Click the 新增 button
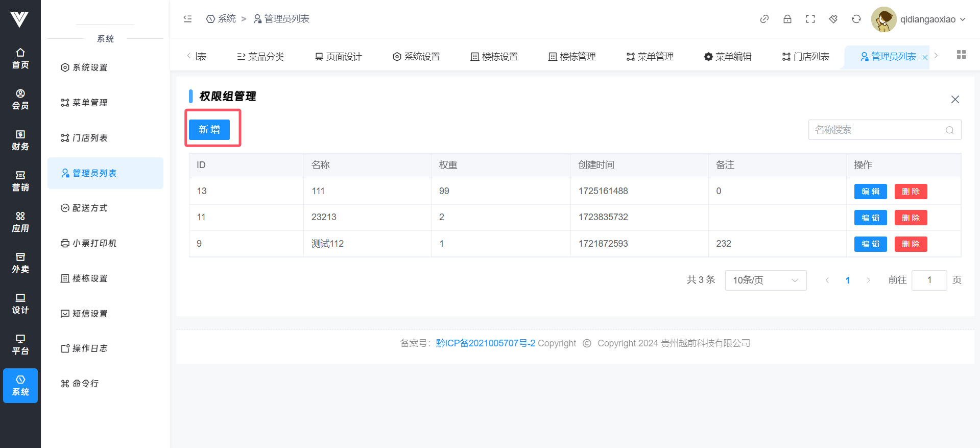980x448 pixels. point(209,130)
